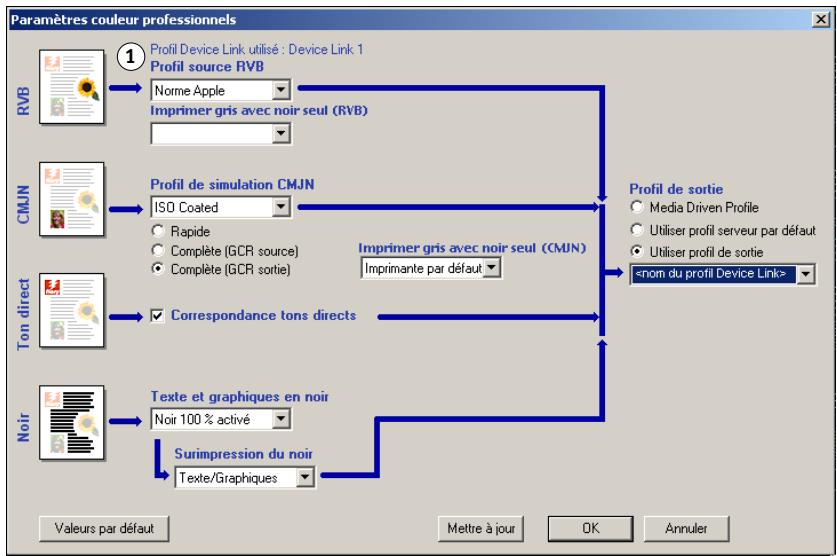
Task: Click the 'Norme Apple' value field
Action: point(212,90)
